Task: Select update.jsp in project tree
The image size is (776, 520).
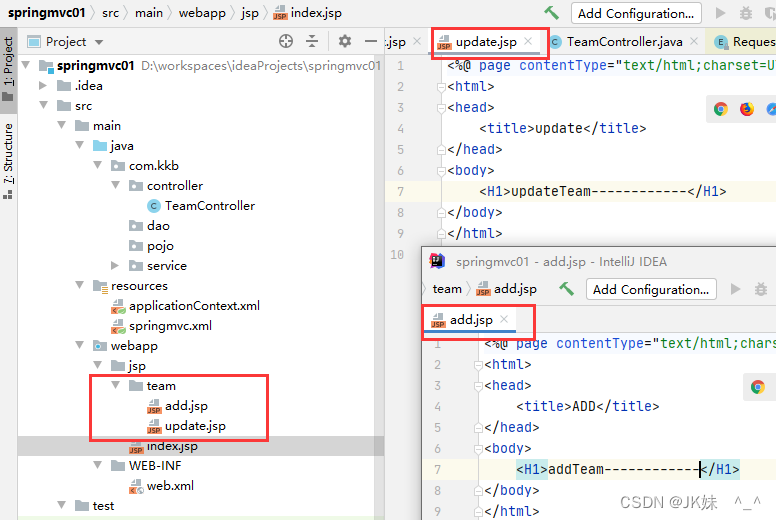Action: (186, 426)
